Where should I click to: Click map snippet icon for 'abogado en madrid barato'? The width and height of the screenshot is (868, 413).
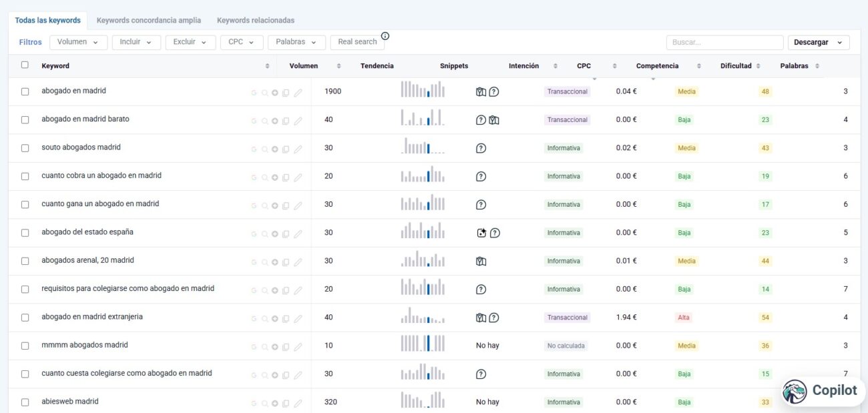[494, 120]
